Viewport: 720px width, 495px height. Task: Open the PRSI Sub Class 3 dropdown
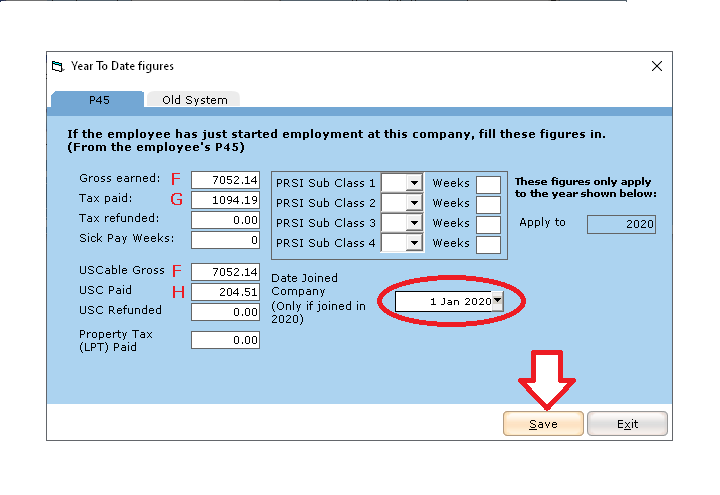(414, 223)
